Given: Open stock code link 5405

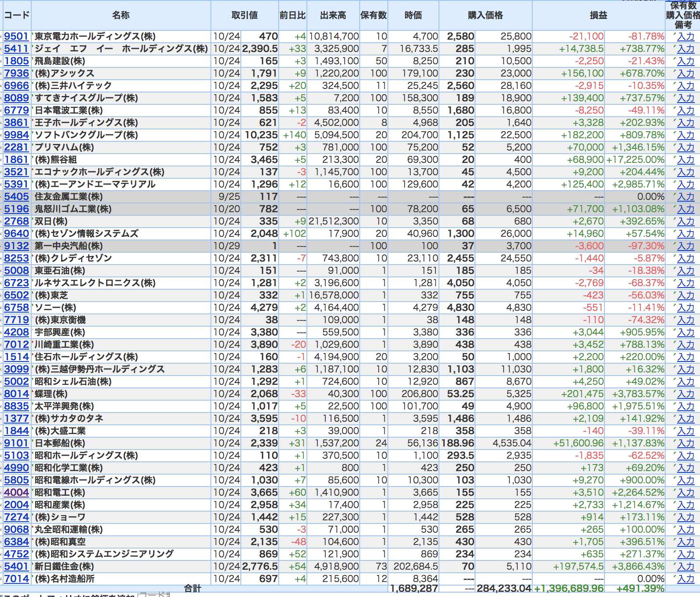Looking at the screenshot, I should click(16, 197).
